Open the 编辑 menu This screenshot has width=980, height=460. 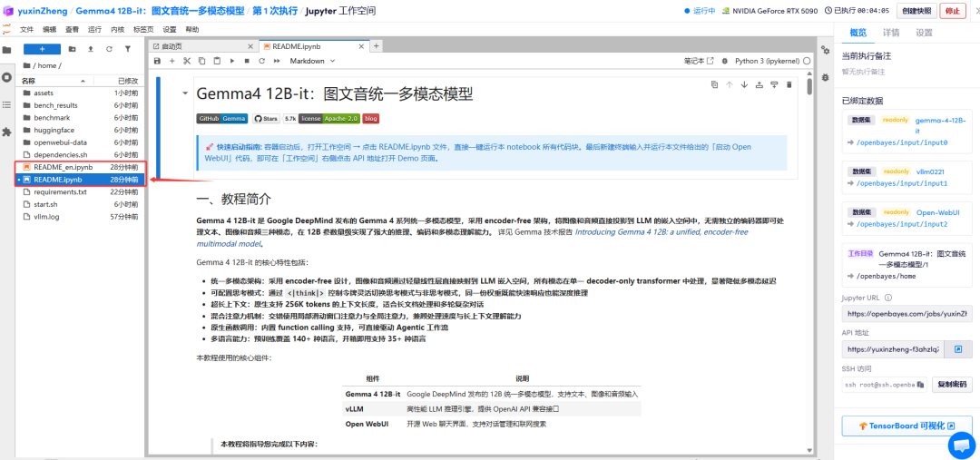pyautogui.click(x=49, y=29)
